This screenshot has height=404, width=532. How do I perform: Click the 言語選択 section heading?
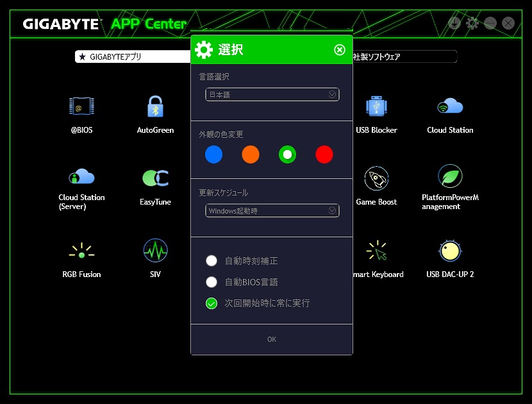(x=214, y=77)
